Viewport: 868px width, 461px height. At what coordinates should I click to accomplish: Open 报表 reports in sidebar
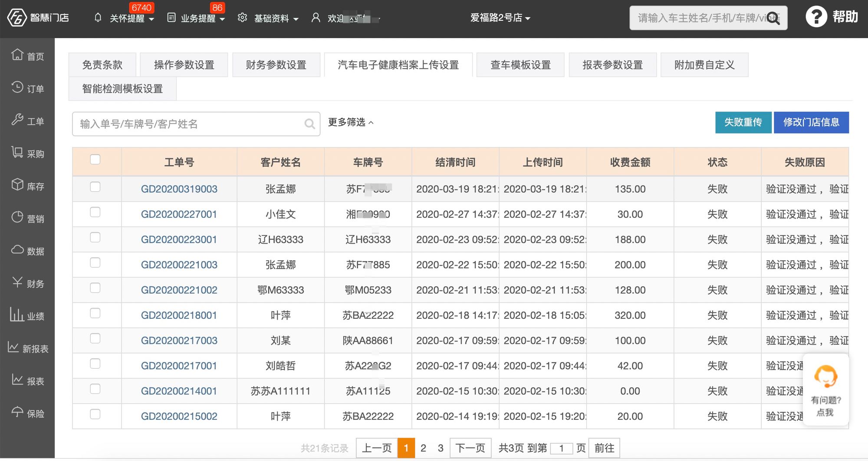27,381
